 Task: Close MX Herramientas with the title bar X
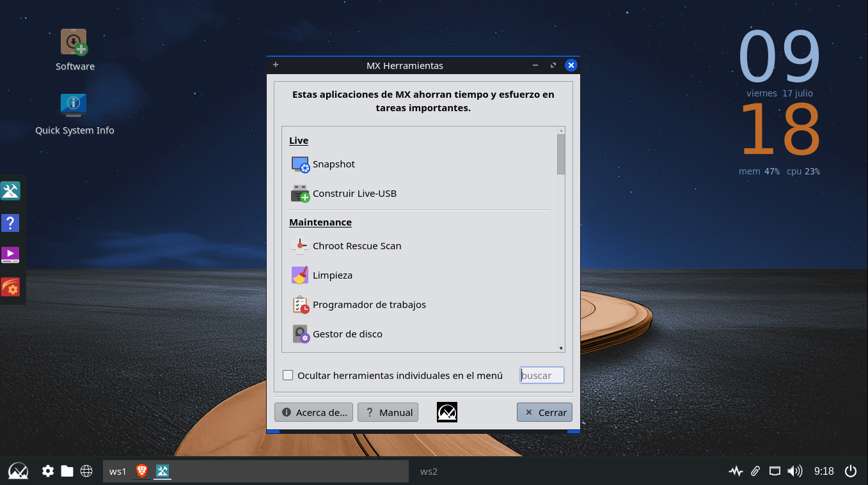572,65
